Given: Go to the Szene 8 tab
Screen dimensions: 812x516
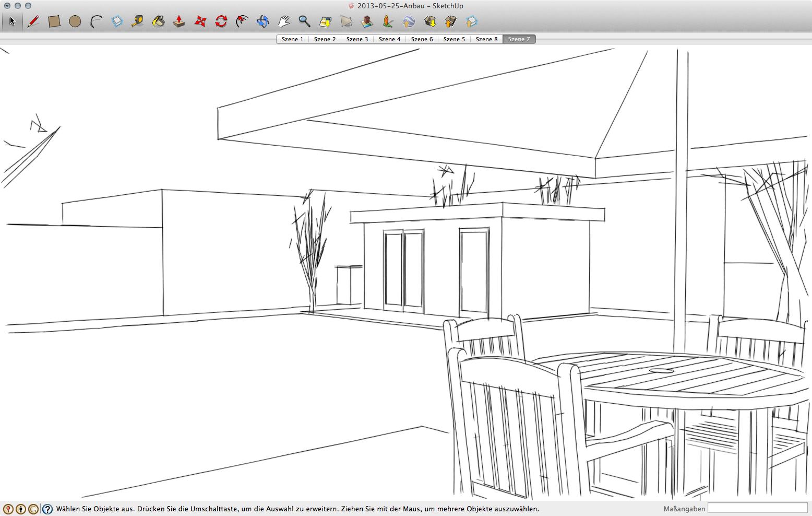Looking at the screenshot, I should 486,39.
